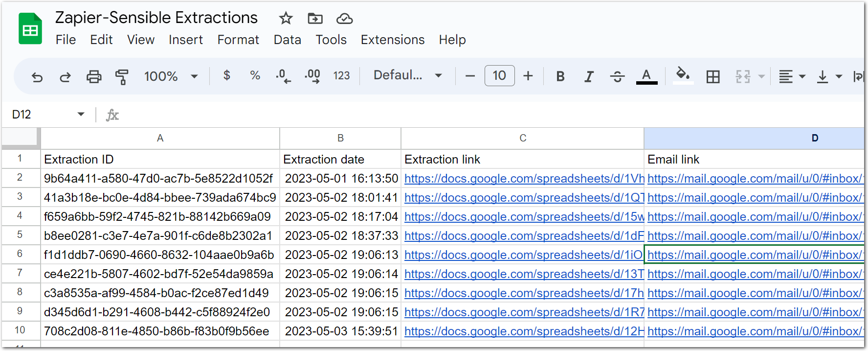Activate the Paint format tool
The height and width of the screenshot is (351, 868).
pyautogui.click(x=121, y=76)
